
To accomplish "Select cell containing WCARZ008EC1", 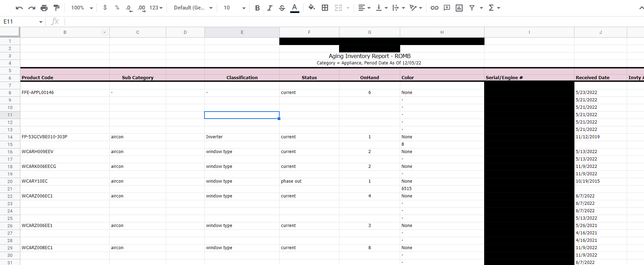I will (65, 248).
